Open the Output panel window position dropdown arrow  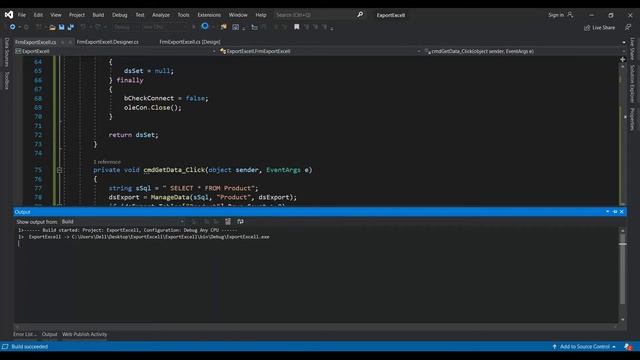click(607, 212)
